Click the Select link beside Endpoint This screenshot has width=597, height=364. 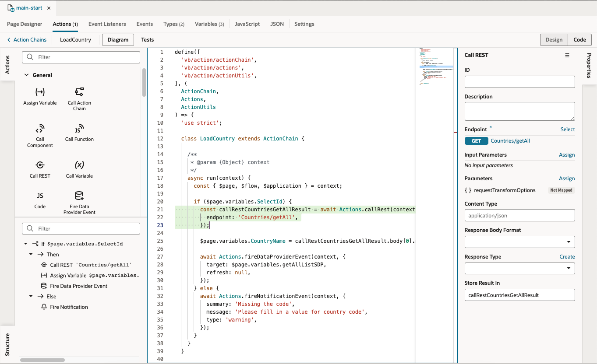click(567, 129)
